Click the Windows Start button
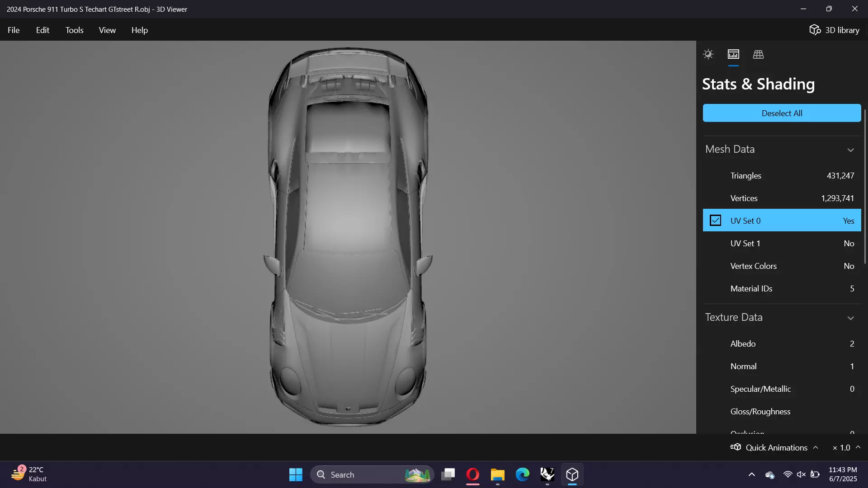This screenshot has height=488, width=868. (296, 474)
